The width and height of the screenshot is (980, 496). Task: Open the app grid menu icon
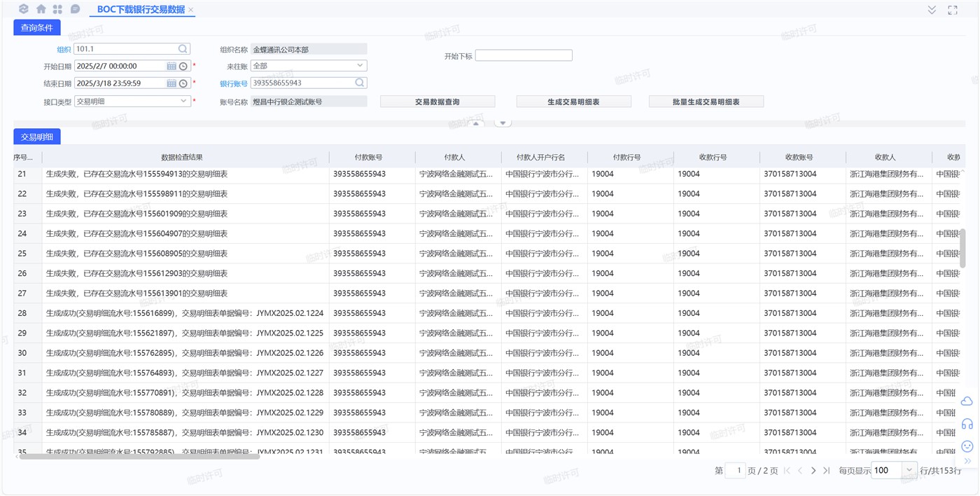pyautogui.click(x=58, y=9)
